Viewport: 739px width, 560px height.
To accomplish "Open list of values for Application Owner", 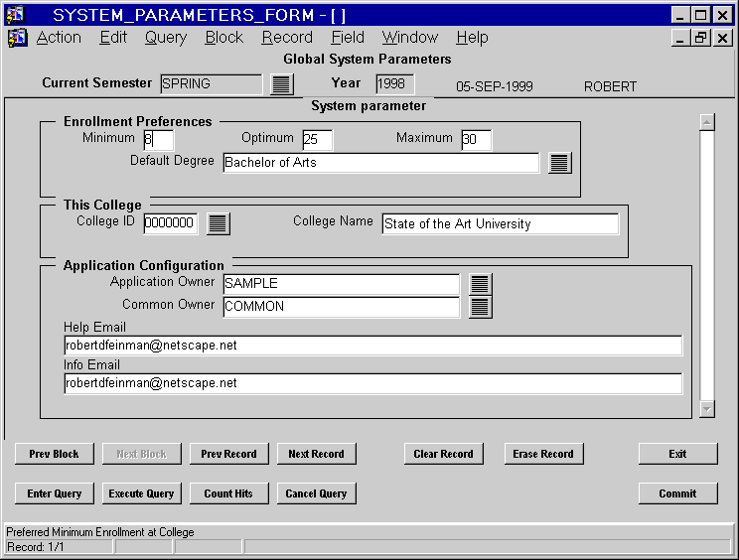I will pos(481,284).
